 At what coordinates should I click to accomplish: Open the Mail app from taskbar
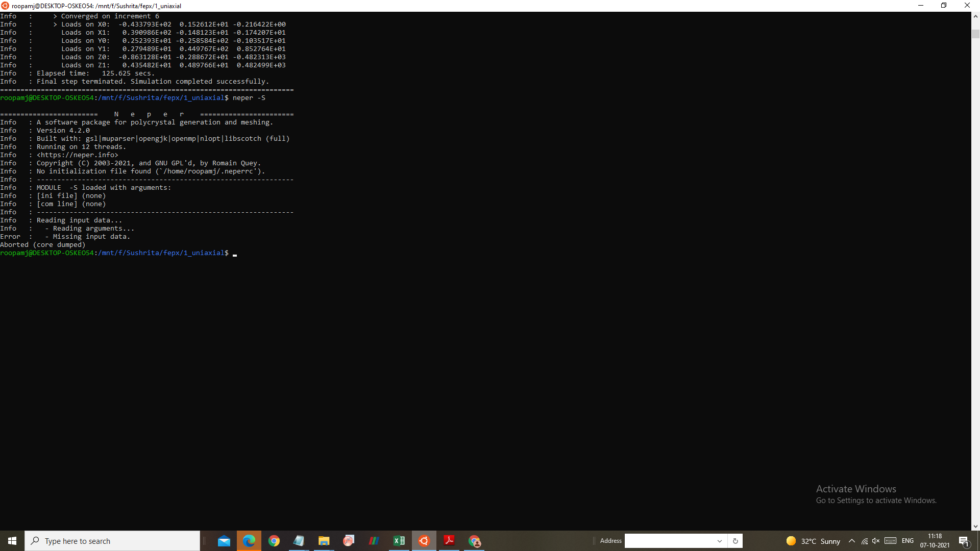click(x=224, y=541)
